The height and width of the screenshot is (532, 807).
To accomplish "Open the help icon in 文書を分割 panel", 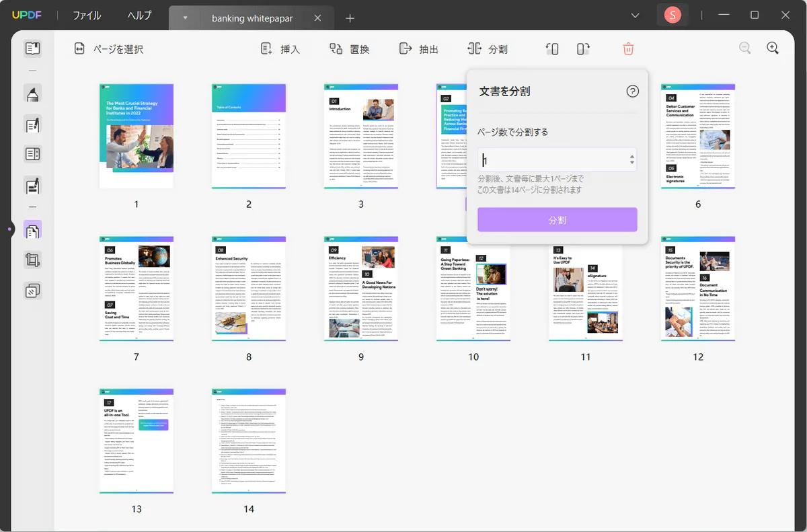I will (x=632, y=91).
